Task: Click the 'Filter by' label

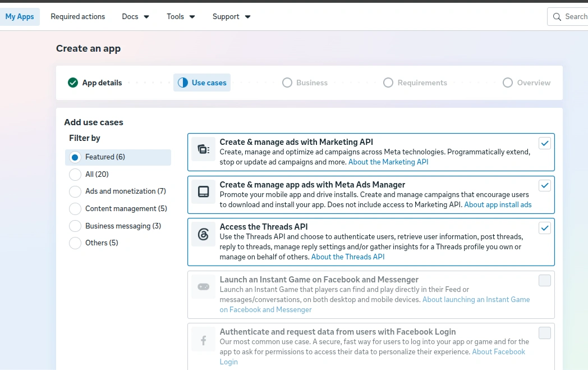Action: pos(85,138)
